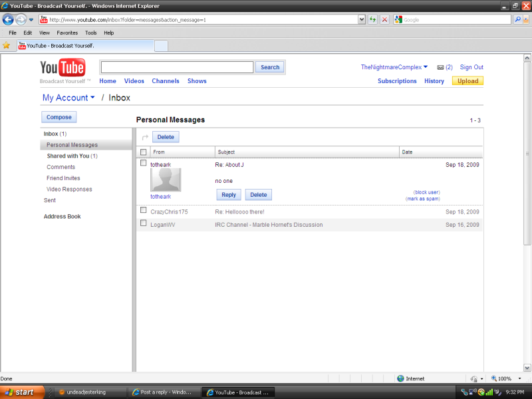This screenshot has height=399, width=532.
Task: Open Address Book in sidebar
Action: pos(62,217)
